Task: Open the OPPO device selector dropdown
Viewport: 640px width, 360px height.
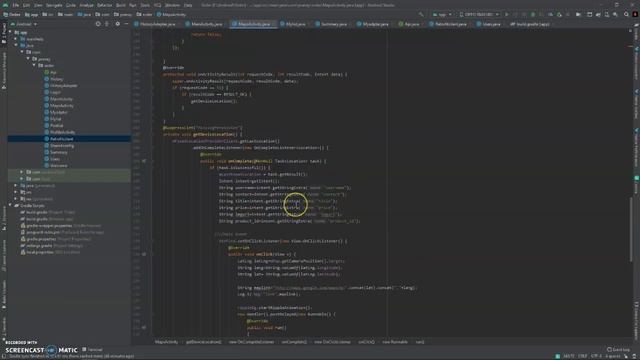Action: (479, 14)
